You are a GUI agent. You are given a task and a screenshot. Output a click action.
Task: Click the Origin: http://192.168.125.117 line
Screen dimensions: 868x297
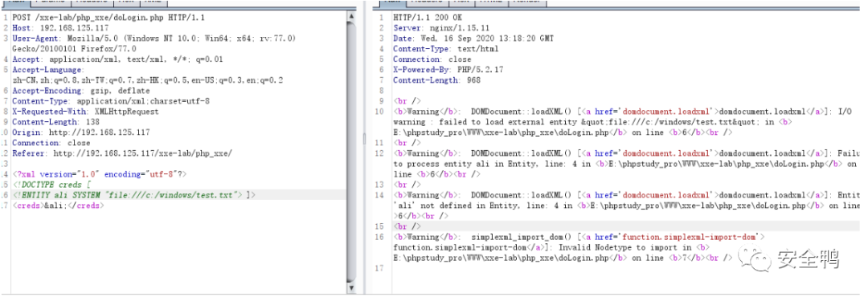(81, 132)
